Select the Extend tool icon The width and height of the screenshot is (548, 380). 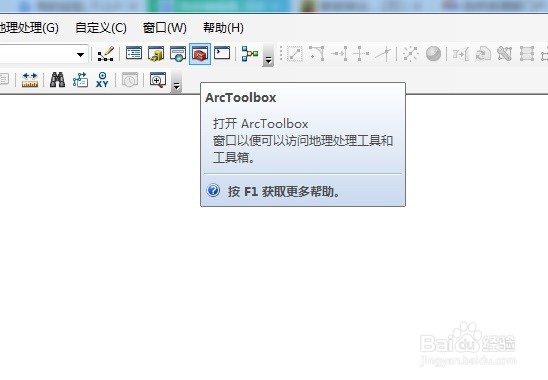[x=339, y=54]
